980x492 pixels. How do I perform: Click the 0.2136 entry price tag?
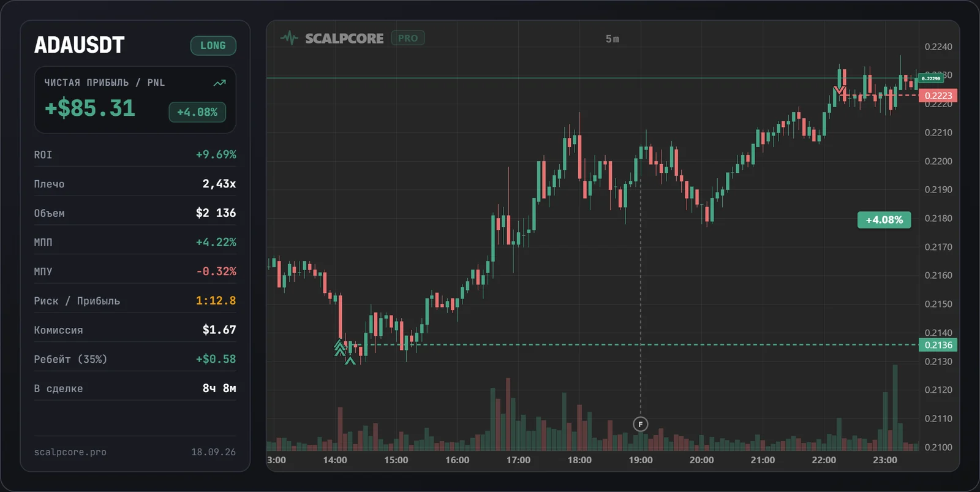click(x=938, y=345)
